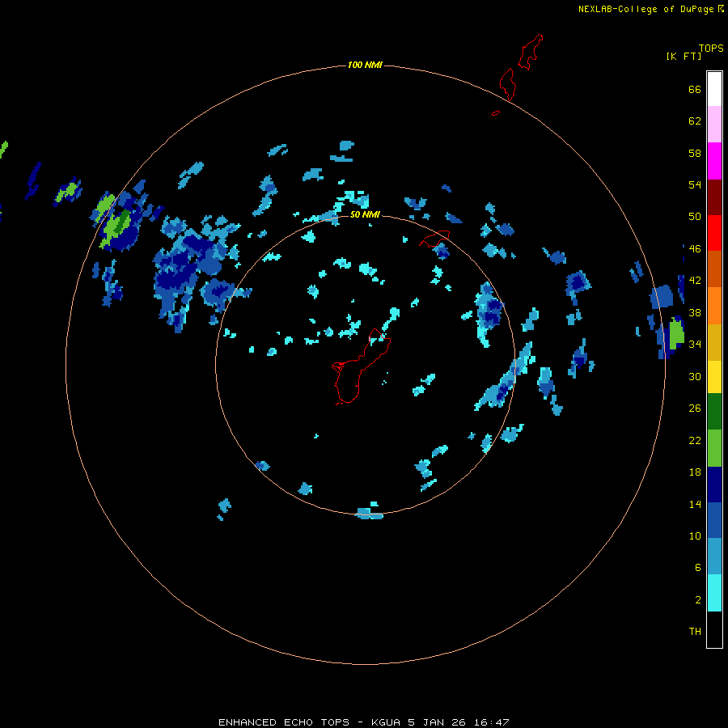Click the 54 legend value

(695, 184)
